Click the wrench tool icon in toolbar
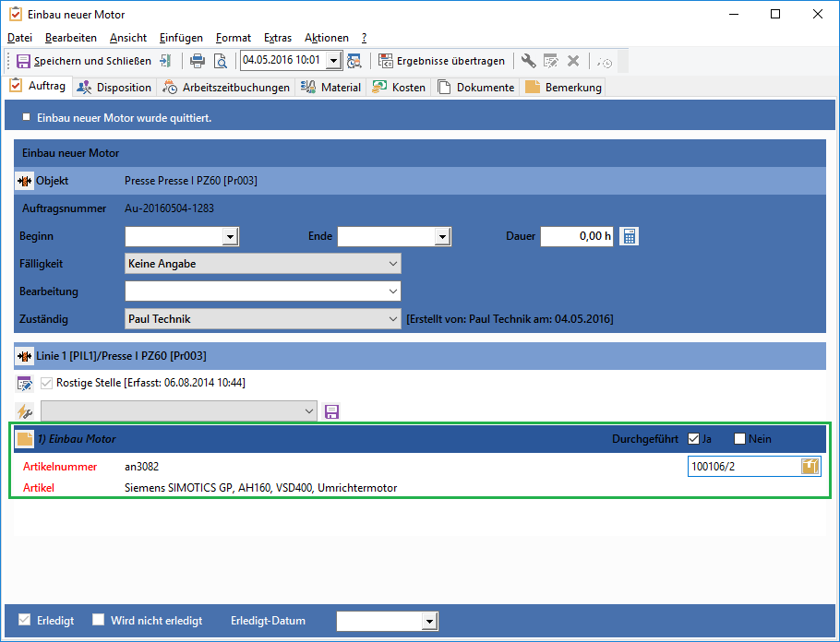The image size is (840, 642). 528,61
